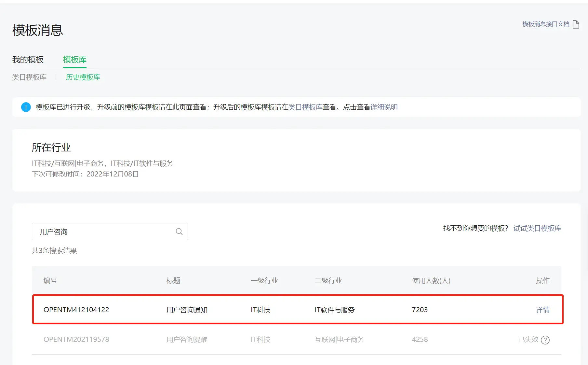Open 试试类目模板库 link
The width and height of the screenshot is (588, 365).
[537, 228]
